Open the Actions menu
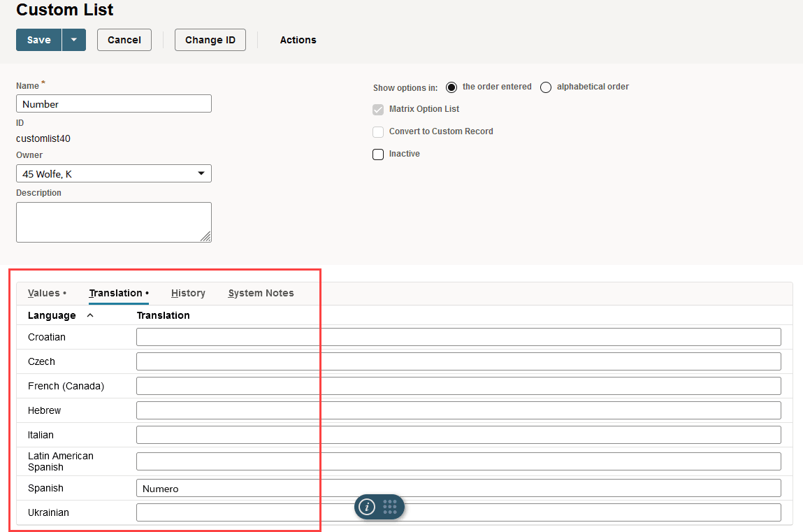 [x=298, y=40]
